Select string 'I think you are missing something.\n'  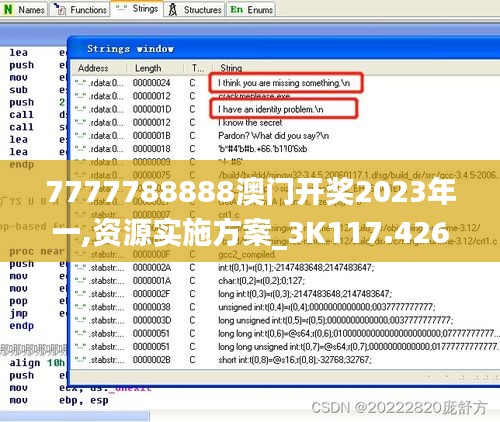(284, 83)
